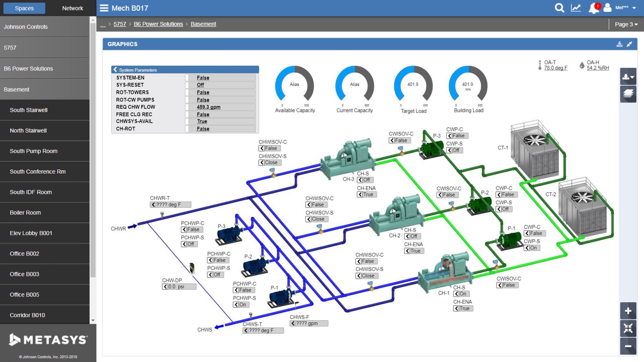Open the B6 Power Solutions breadcrumb
The width and height of the screenshot is (644, 362).
click(158, 24)
